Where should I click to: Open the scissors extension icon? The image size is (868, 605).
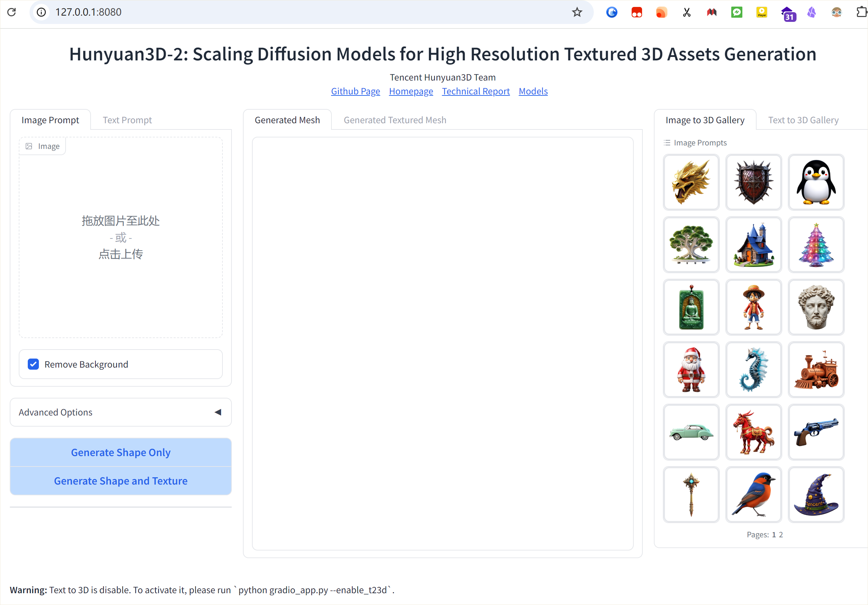click(x=686, y=12)
